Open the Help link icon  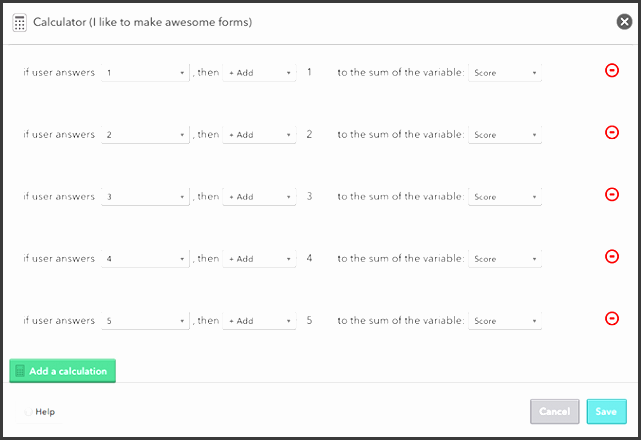(x=28, y=412)
